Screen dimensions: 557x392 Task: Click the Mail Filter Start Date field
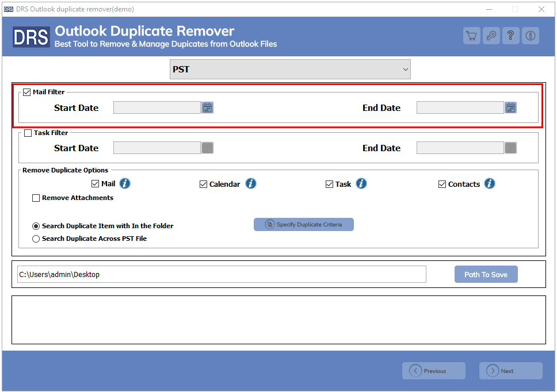[x=157, y=107]
